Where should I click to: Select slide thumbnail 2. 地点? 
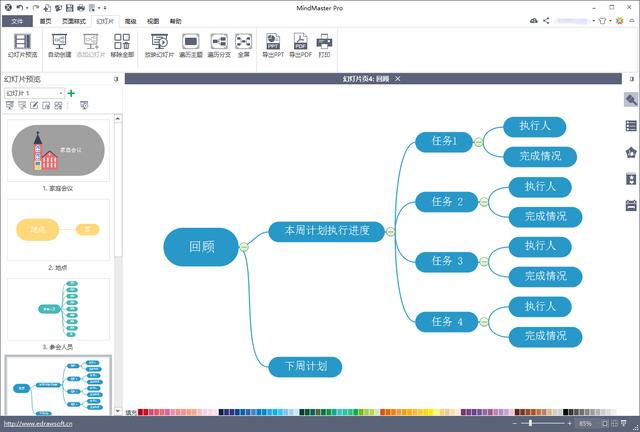click(58, 230)
